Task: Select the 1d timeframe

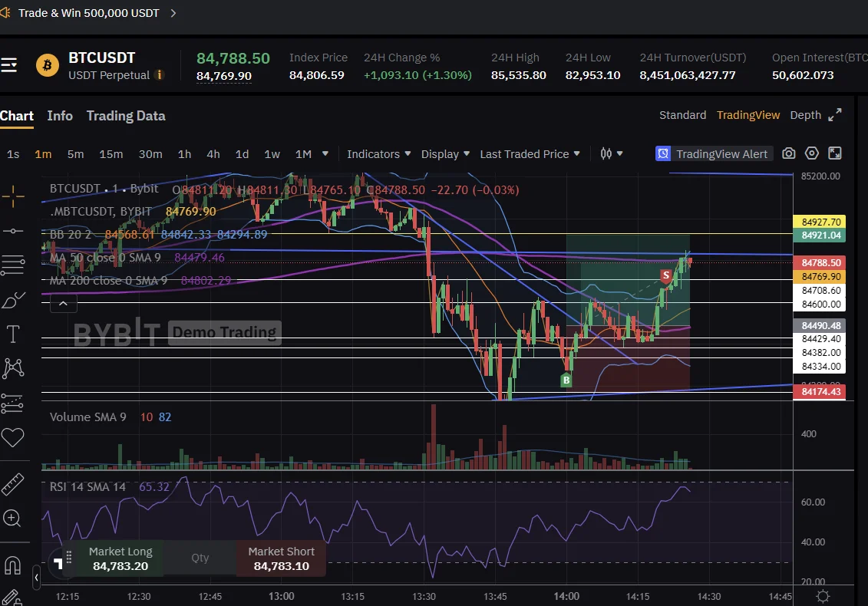Action: pyautogui.click(x=242, y=154)
